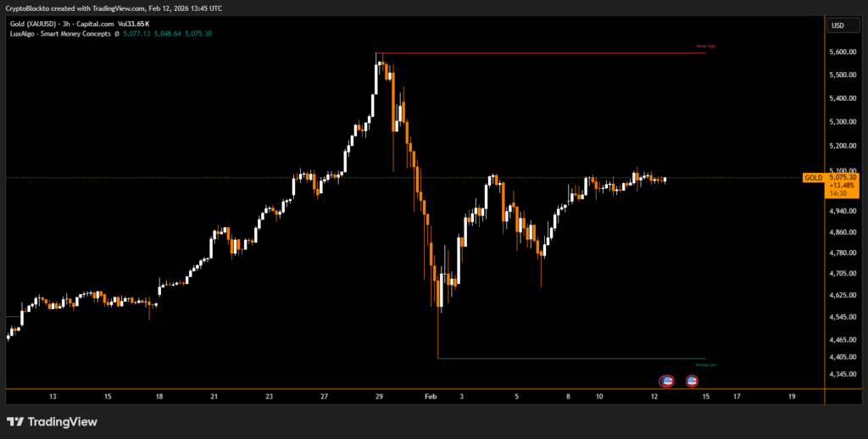This screenshot has height=439, width=868.
Task: Click the 5,075.30 current price label
Action: click(x=843, y=178)
